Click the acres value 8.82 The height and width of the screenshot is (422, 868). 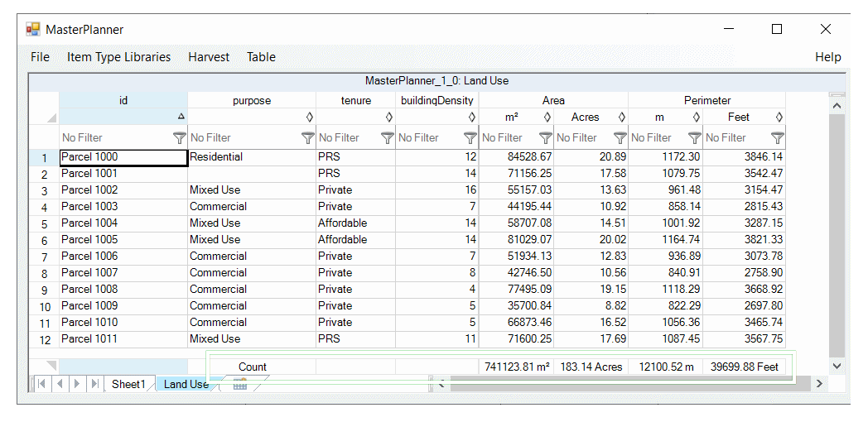(591, 306)
